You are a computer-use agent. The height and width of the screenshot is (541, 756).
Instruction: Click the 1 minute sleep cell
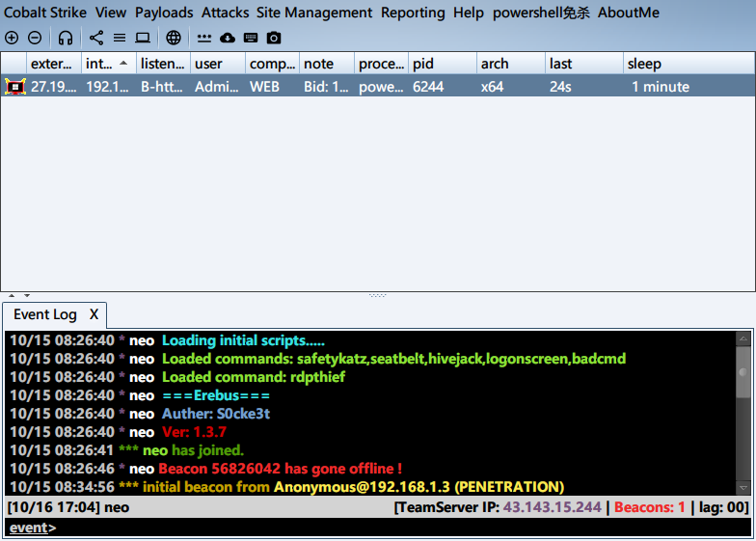[x=688, y=87]
